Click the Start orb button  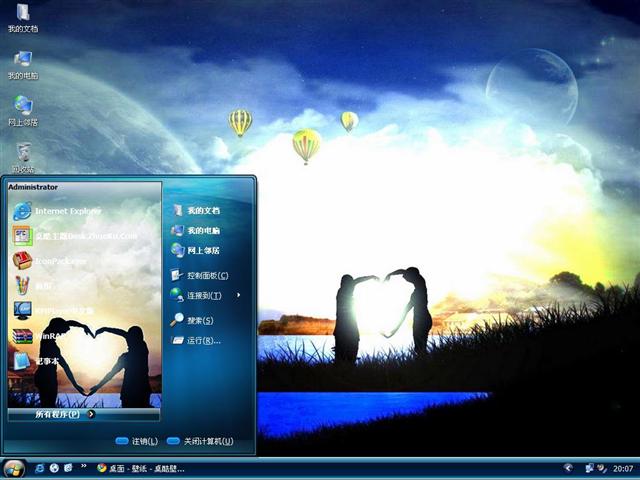coord(14,469)
